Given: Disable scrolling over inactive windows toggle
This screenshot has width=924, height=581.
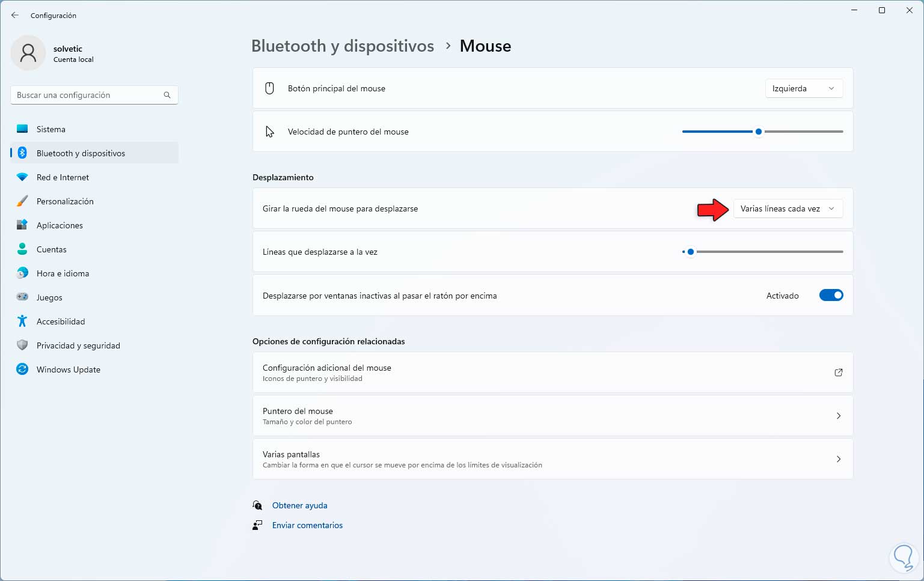Looking at the screenshot, I should 831,295.
